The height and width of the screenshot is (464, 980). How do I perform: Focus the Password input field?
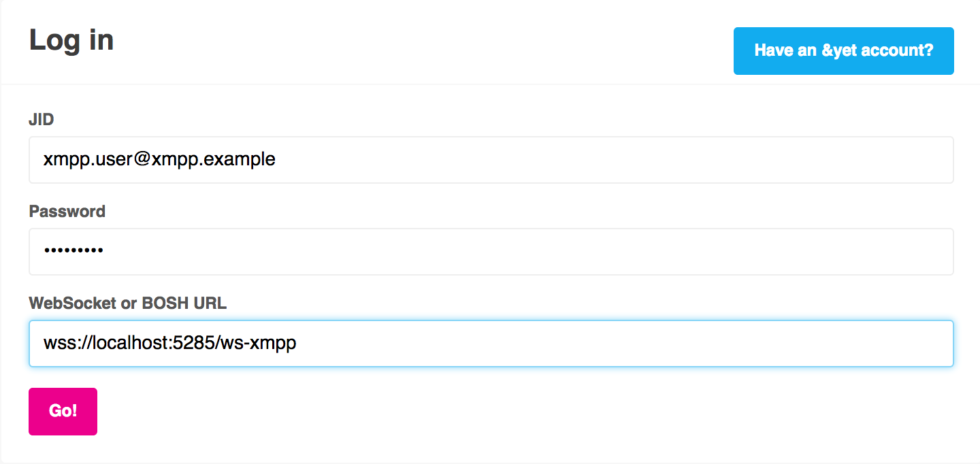tap(490, 252)
